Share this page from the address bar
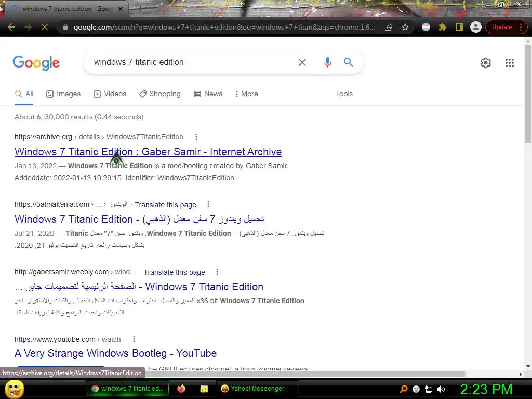532x399 pixels. coord(389,27)
